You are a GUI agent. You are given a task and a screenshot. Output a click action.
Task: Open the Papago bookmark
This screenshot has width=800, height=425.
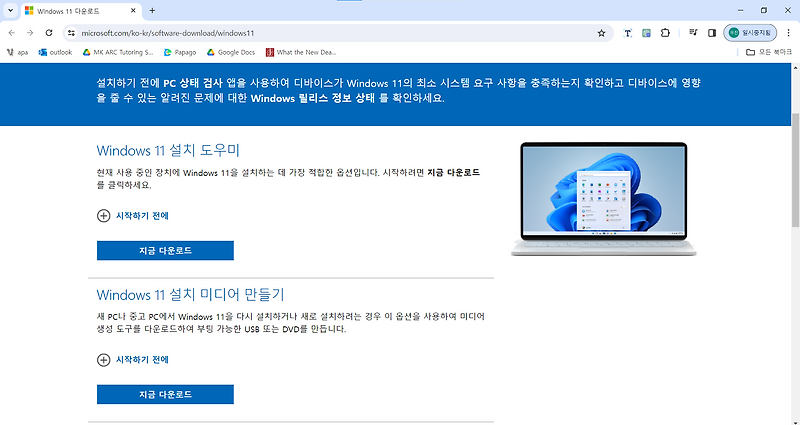(x=180, y=52)
